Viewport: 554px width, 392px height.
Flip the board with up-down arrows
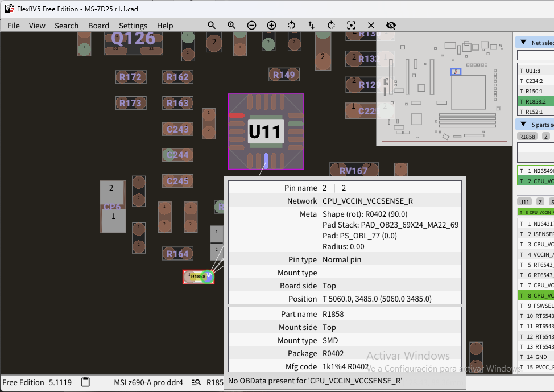[311, 26]
